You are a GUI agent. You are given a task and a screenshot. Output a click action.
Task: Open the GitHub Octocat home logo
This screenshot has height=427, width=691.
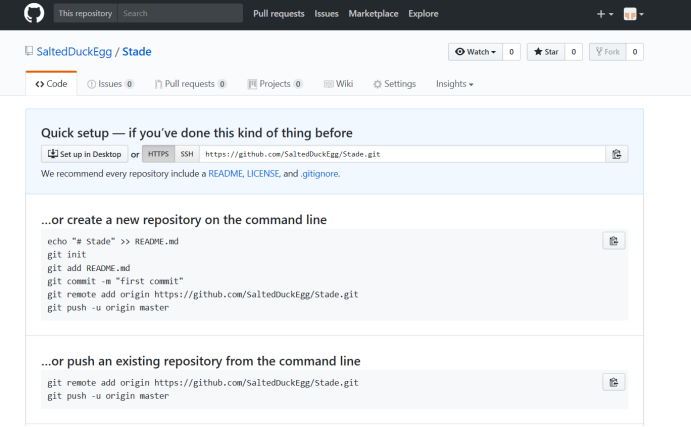click(34, 13)
